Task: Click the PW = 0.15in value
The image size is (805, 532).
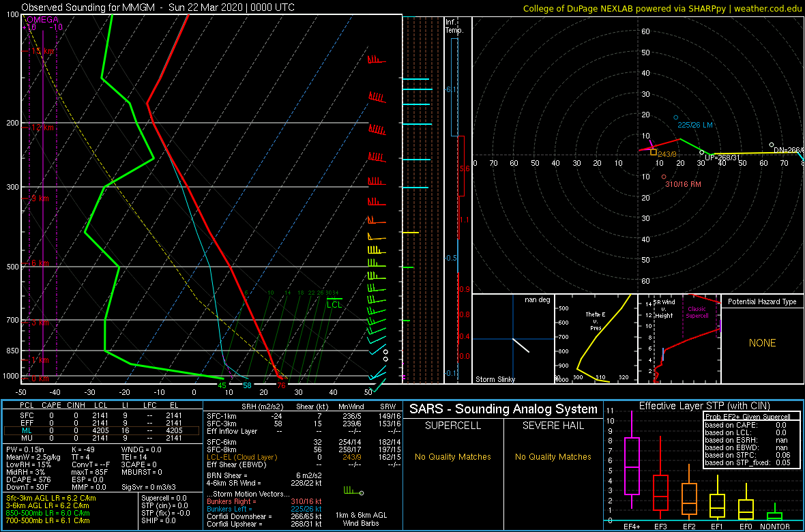Action: click(x=26, y=449)
